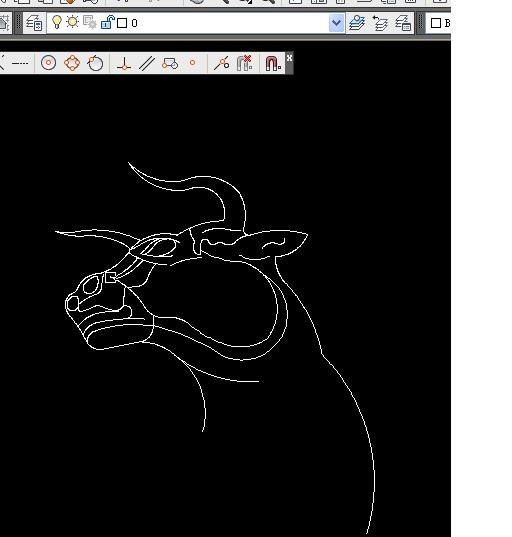The image size is (512, 537).
Task: Toggle layer 0 on/off lightbulb
Action: 57,22
